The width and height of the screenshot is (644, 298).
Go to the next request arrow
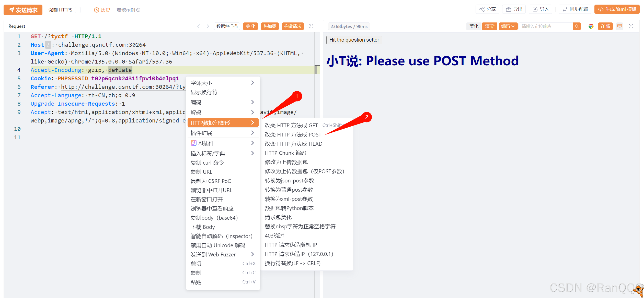pos(208,26)
